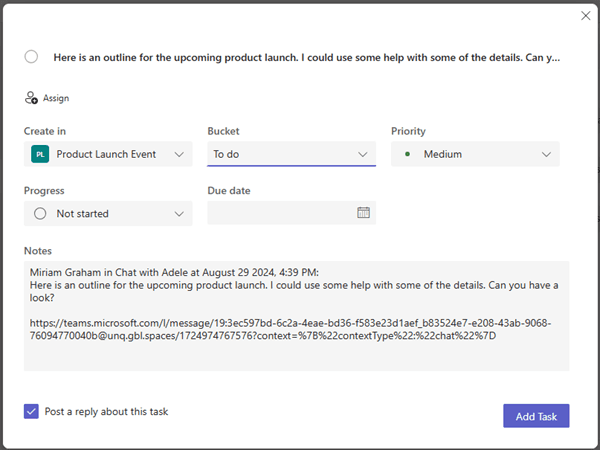The width and height of the screenshot is (600, 450).
Task: Click into the Due date field
Action: (292, 213)
